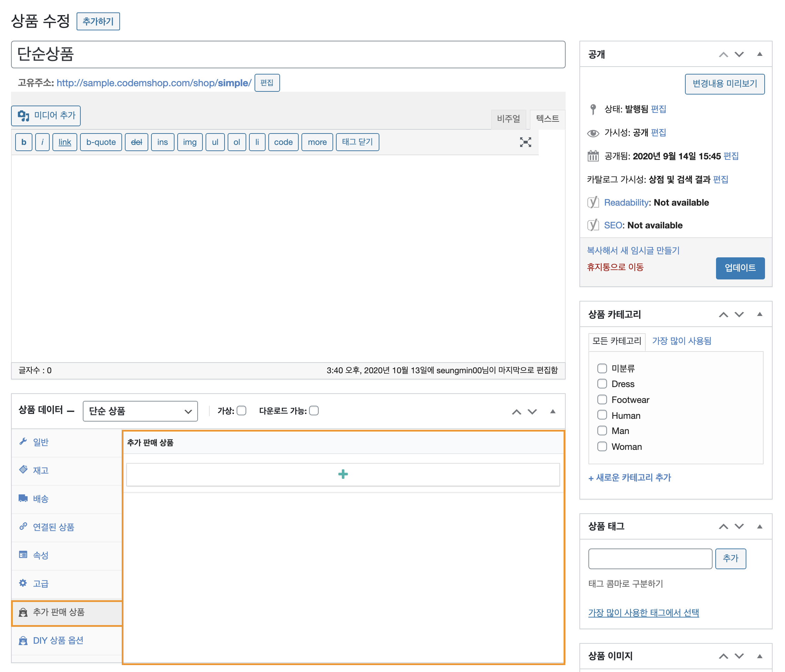
Task: Check the Footwear category checkbox
Action: 602,399
